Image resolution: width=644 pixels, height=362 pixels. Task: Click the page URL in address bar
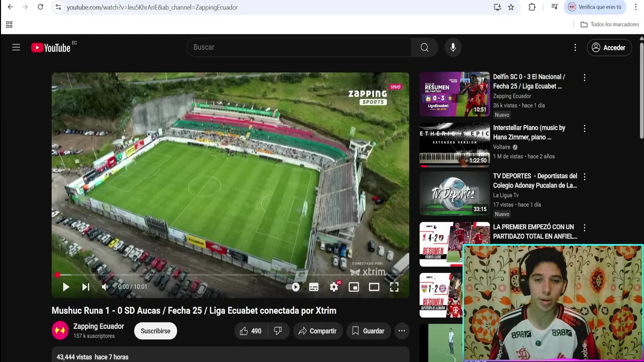point(152,8)
